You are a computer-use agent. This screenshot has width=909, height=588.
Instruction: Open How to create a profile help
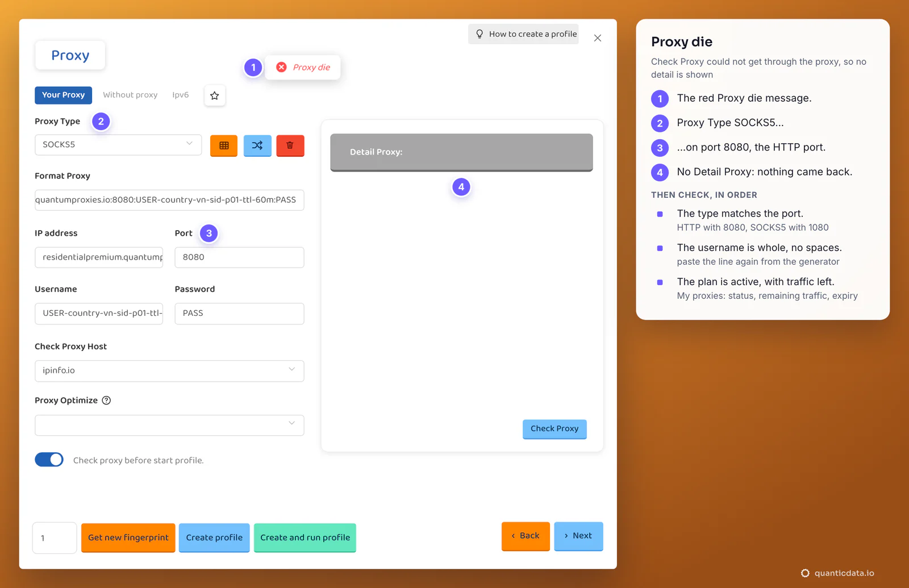click(523, 34)
